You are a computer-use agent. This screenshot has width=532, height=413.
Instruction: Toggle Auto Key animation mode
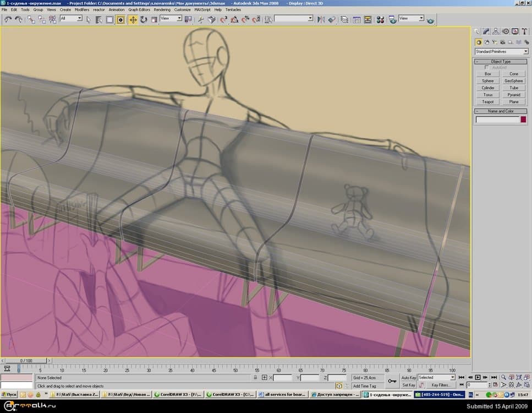(x=408, y=378)
